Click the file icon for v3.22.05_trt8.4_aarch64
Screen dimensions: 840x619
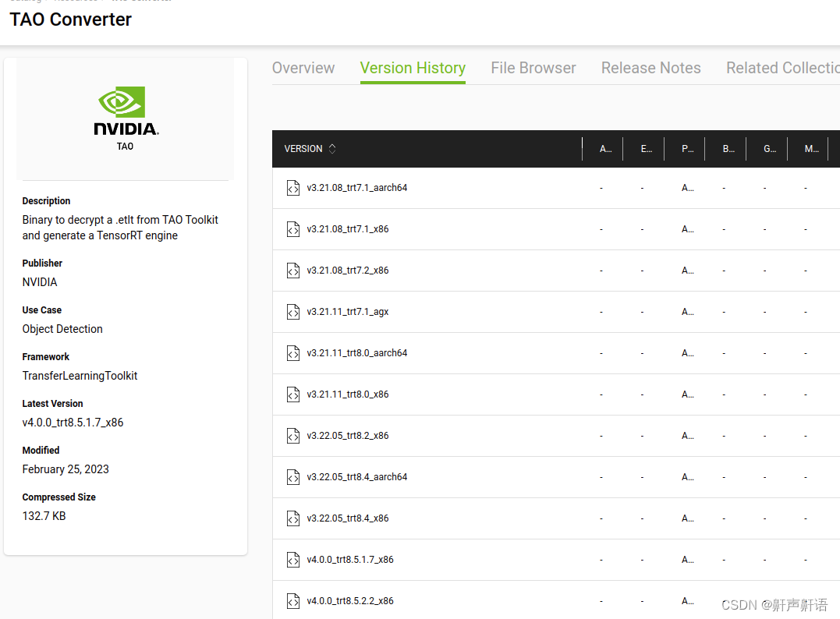[x=293, y=476]
